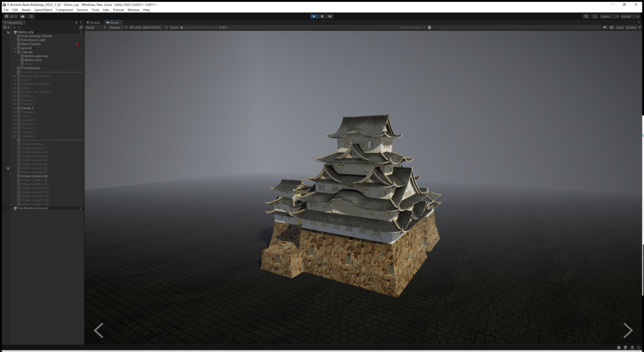Mute the Game view audio
644x352 pixels.
point(605,27)
